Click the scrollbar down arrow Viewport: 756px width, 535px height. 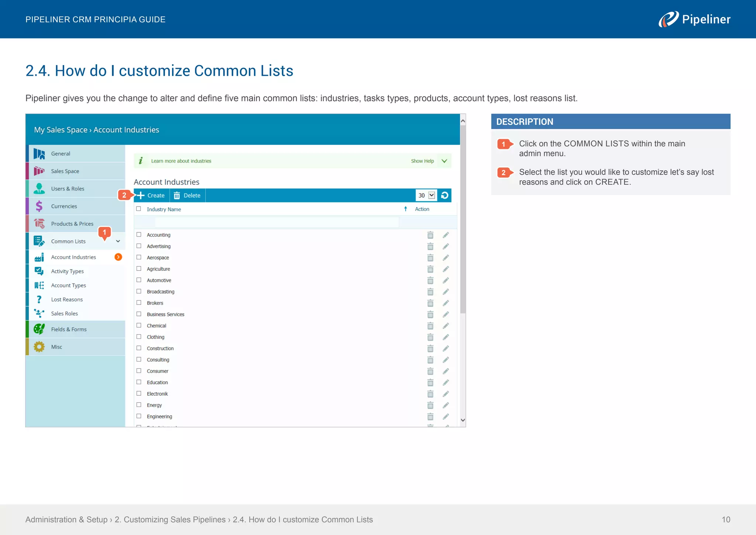tap(463, 420)
